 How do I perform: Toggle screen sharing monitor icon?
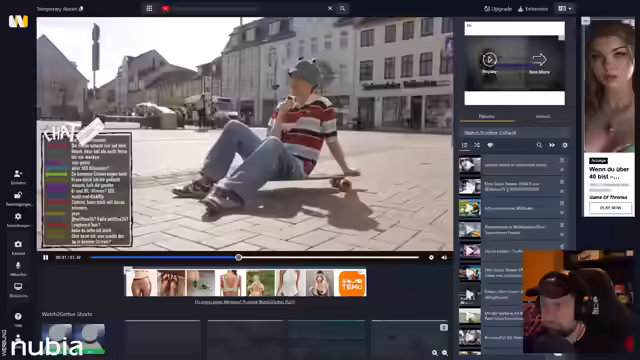point(18,287)
